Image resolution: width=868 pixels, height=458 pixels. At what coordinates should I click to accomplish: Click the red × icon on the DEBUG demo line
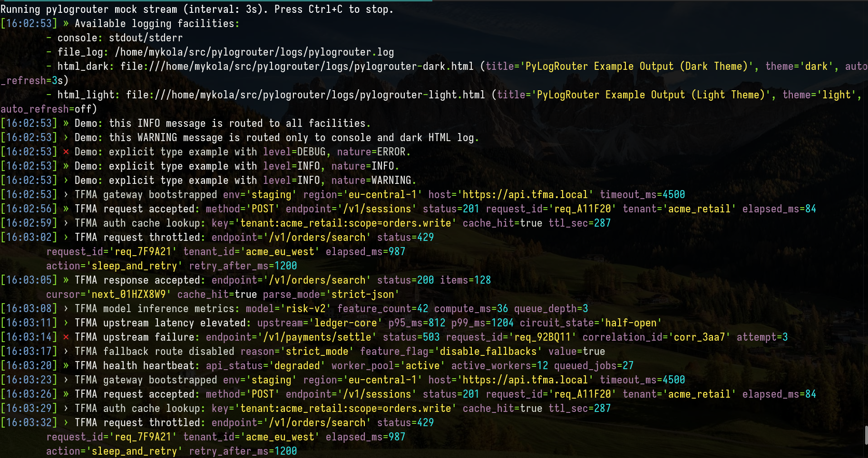click(x=66, y=152)
